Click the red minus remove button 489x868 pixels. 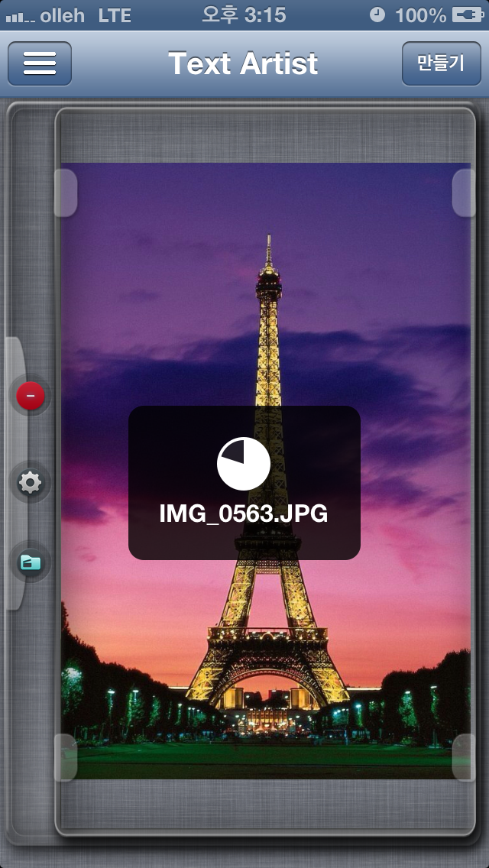31,396
